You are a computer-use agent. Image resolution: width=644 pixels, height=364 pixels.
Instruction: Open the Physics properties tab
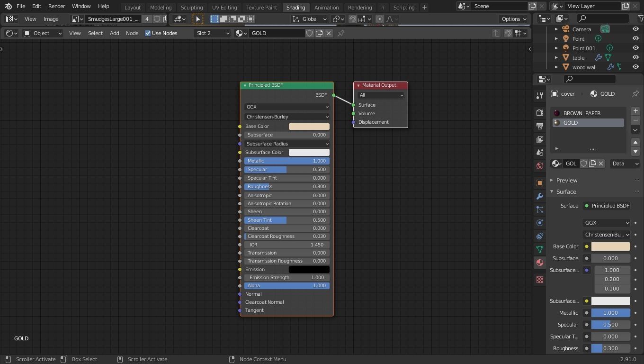tap(539, 223)
